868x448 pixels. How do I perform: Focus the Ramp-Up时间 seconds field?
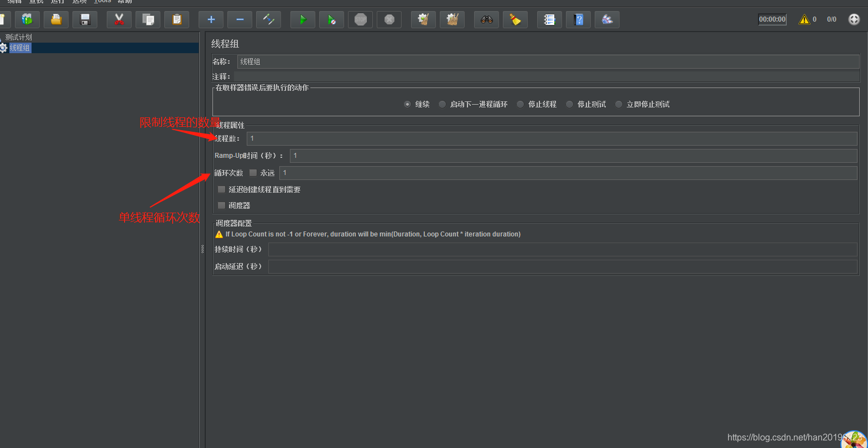click(x=574, y=156)
